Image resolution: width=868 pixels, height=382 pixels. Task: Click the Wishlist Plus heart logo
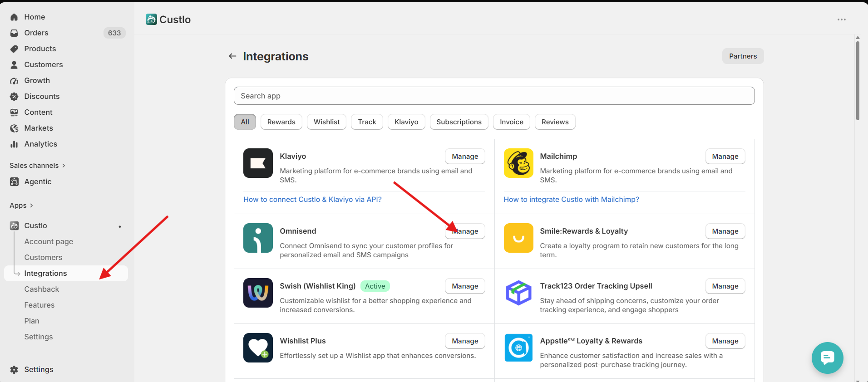tap(258, 348)
